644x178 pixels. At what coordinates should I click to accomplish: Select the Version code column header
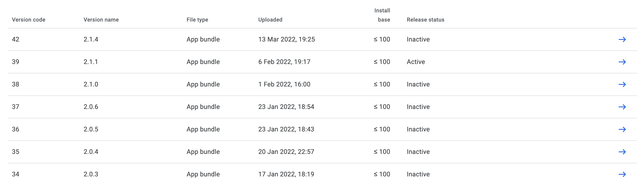(x=28, y=20)
